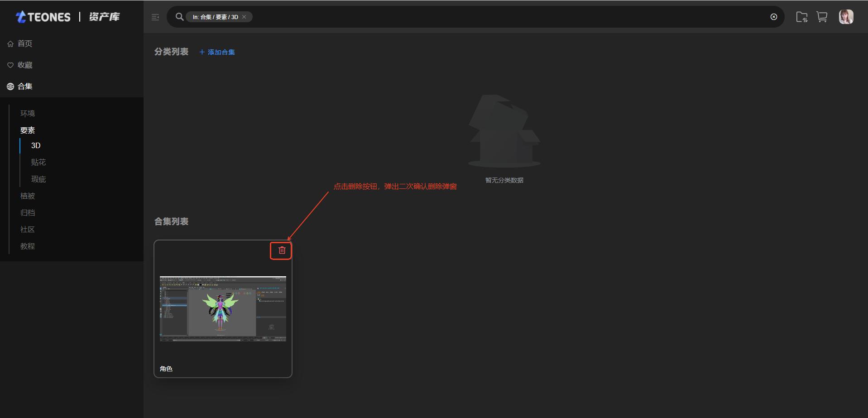Open the 环境 category
The image size is (868, 418).
[x=28, y=113]
